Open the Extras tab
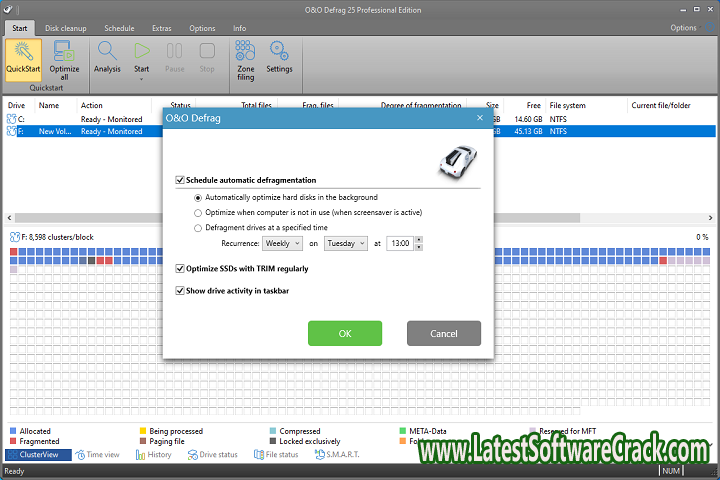Viewport: 720px width, 480px height. pyautogui.click(x=160, y=28)
